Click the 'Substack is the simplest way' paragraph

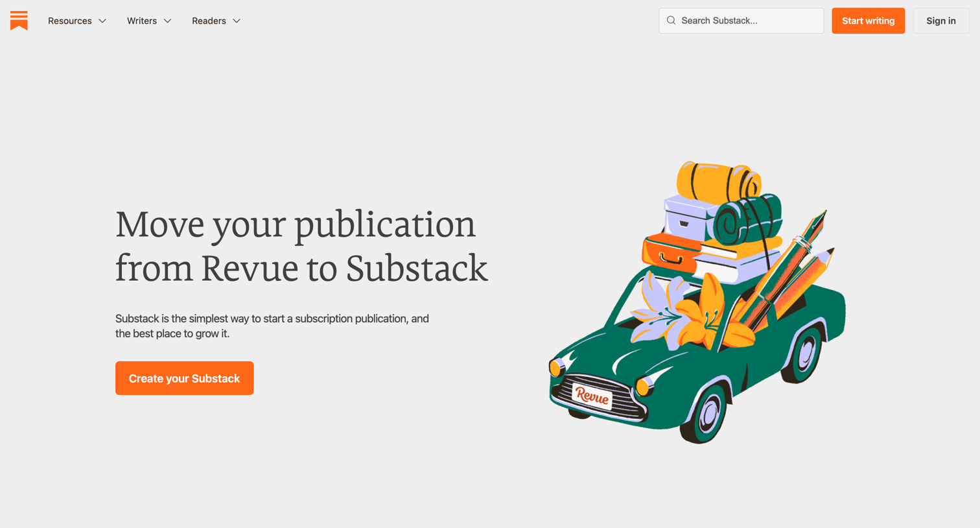tap(272, 326)
